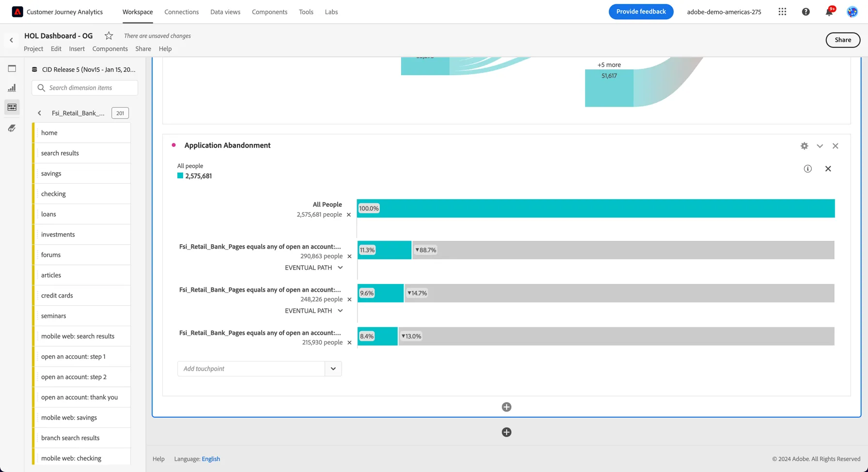Focus the Search dimension items field
Screen dimensions: 868x472
[x=85, y=88]
